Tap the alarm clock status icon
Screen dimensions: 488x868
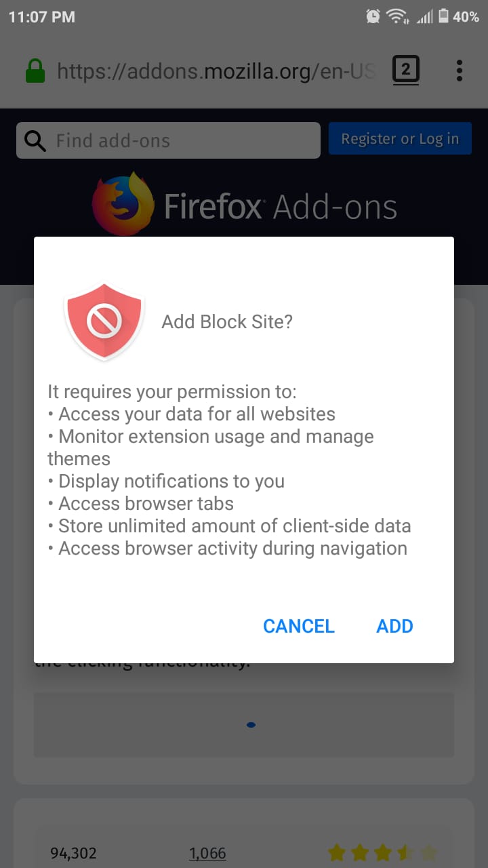click(373, 16)
